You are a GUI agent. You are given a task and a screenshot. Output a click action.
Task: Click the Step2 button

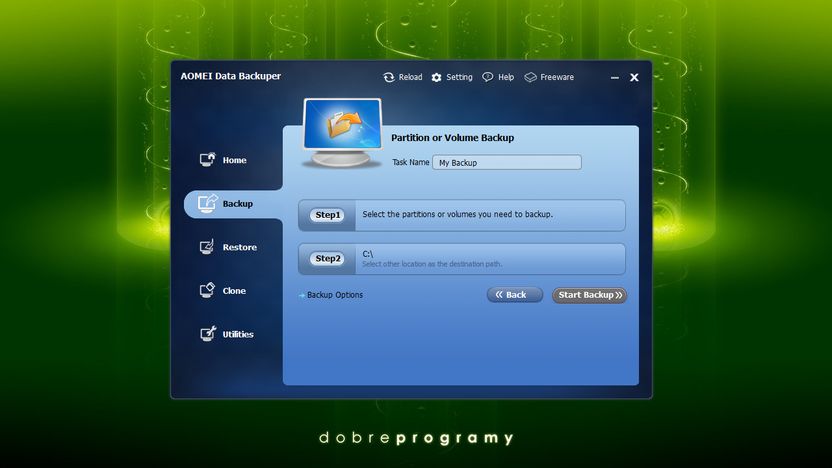click(x=327, y=258)
